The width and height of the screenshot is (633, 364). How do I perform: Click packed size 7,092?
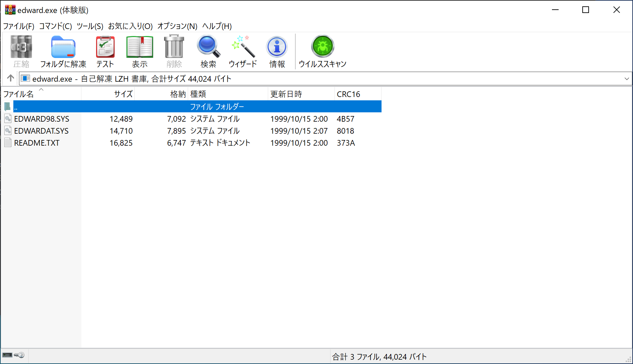176,119
